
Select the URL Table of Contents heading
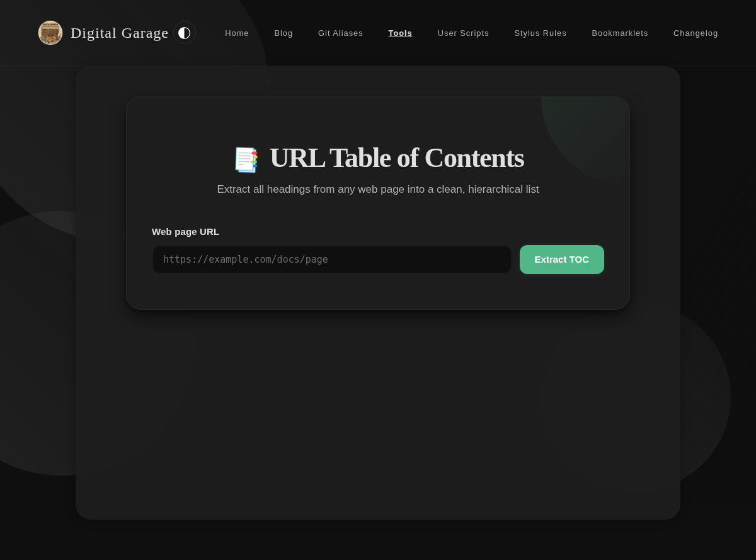pos(397,157)
